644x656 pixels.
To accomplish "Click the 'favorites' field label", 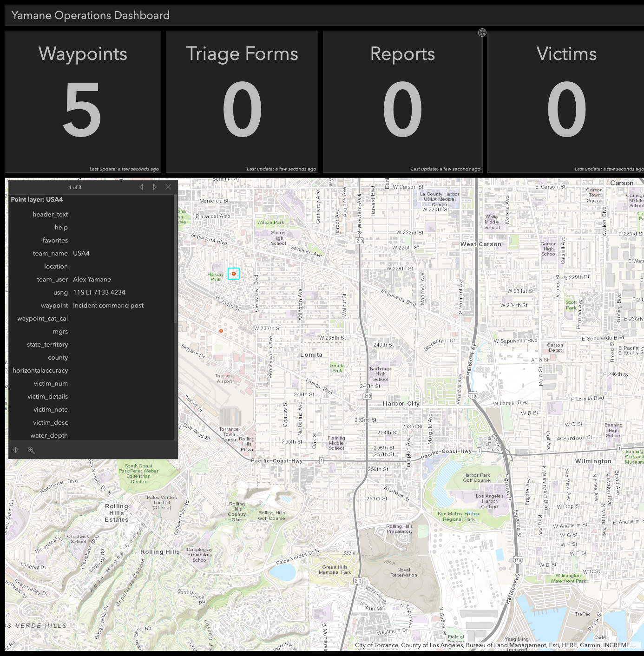I will 55,240.
